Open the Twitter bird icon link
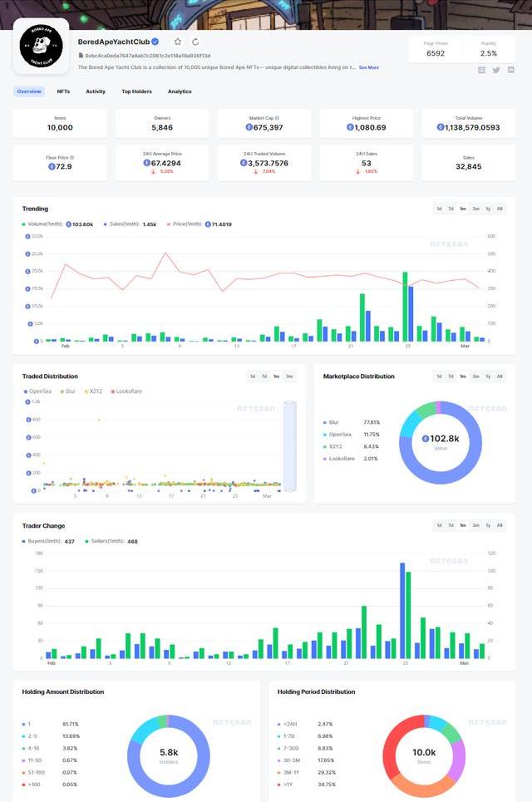The image size is (532, 802). tap(496, 70)
